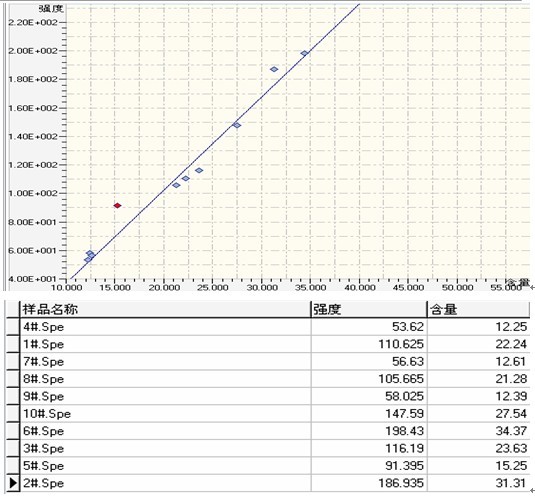Select the 10#.Spe sample name cell
Image resolution: width=535 pixels, height=498 pixels.
click(x=165, y=414)
